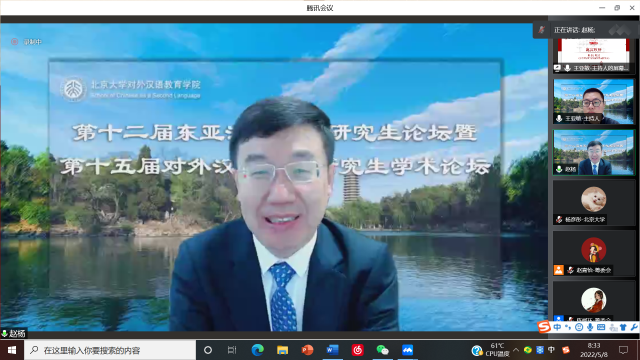Click the Windows search input box

[110, 350]
